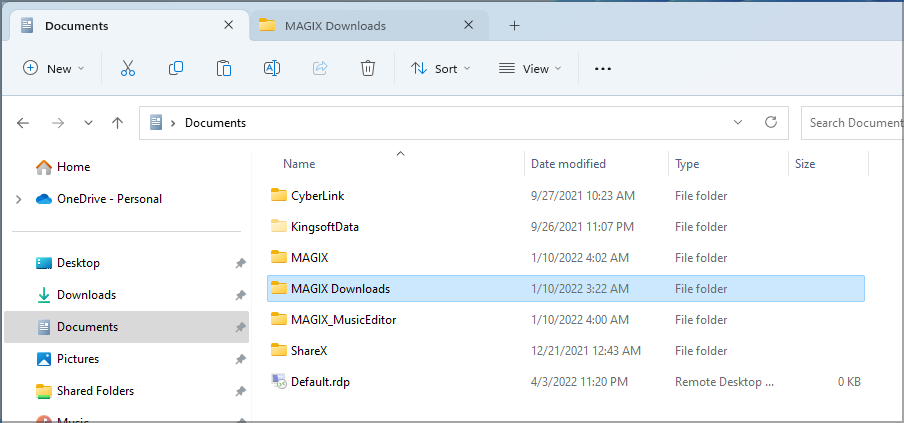
Task: Expand the address bar history dropdown
Action: point(737,122)
